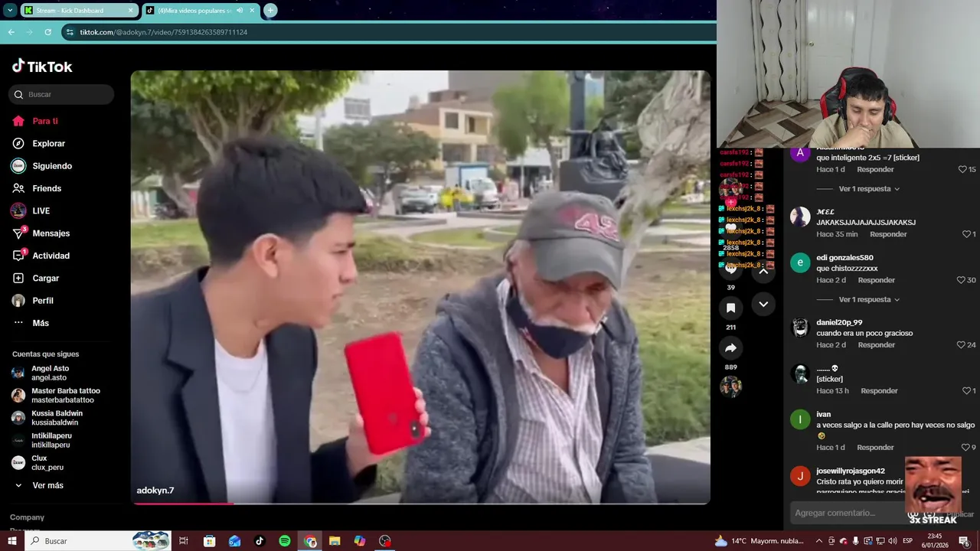Click the Perfil avatar icon
The image size is (980, 551).
point(18,301)
